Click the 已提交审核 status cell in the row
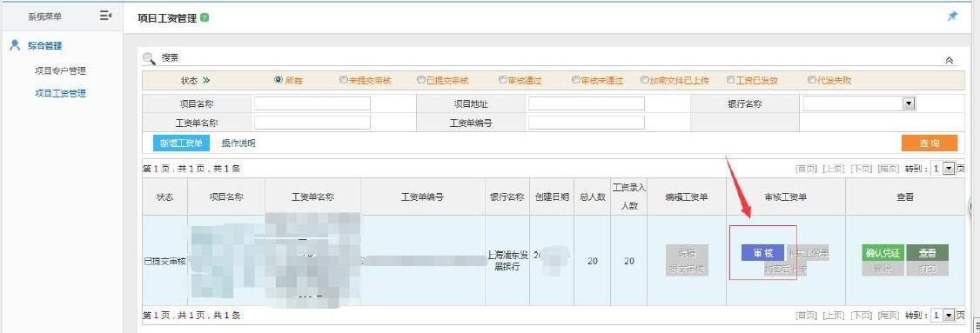This screenshot has height=333, width=980. click(x=164, y=261)
